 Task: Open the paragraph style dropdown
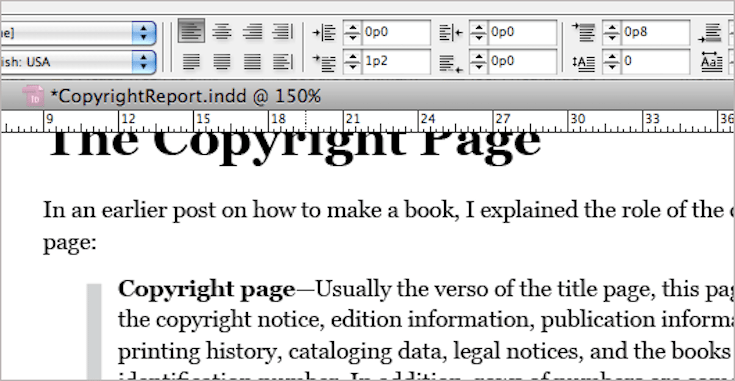click(143, 33)
